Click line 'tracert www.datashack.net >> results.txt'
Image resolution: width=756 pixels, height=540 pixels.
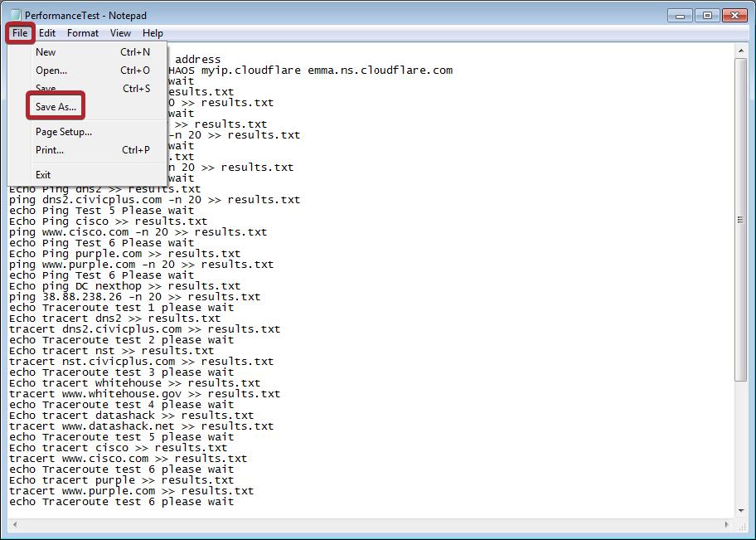coord(141,426)
